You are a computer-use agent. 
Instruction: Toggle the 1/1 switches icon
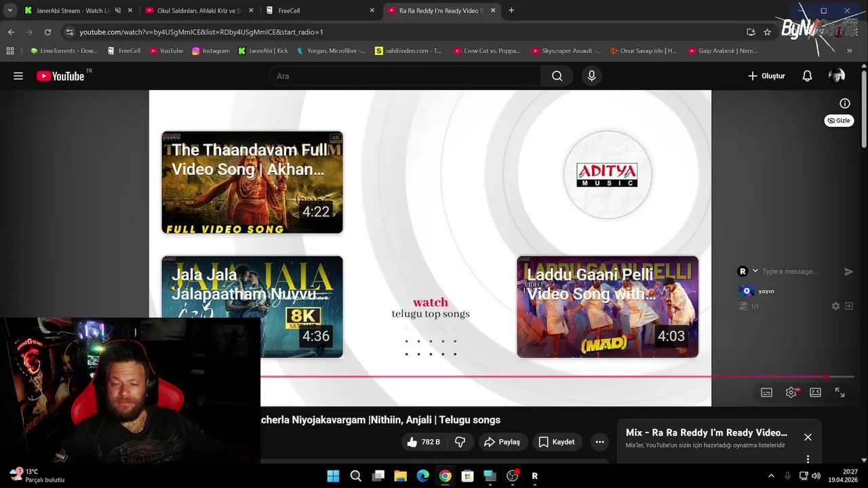click(743, 306)
